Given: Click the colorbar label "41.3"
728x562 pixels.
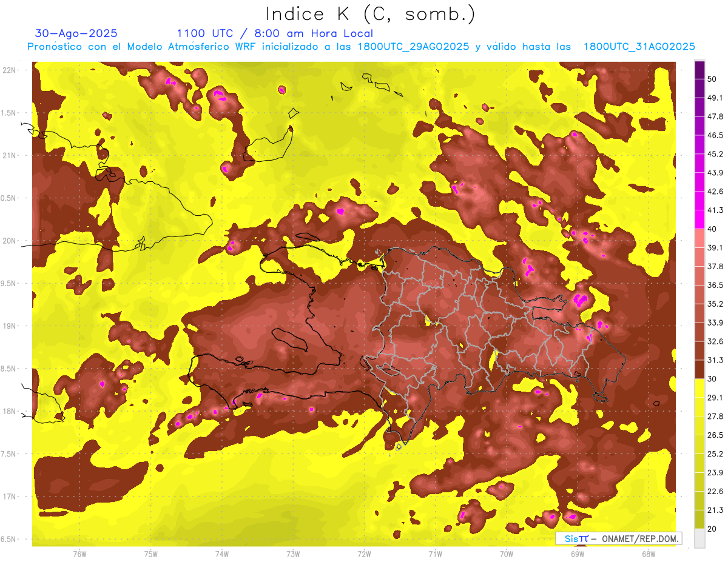Looking at the screenshot, I should [x=715, y=210].
